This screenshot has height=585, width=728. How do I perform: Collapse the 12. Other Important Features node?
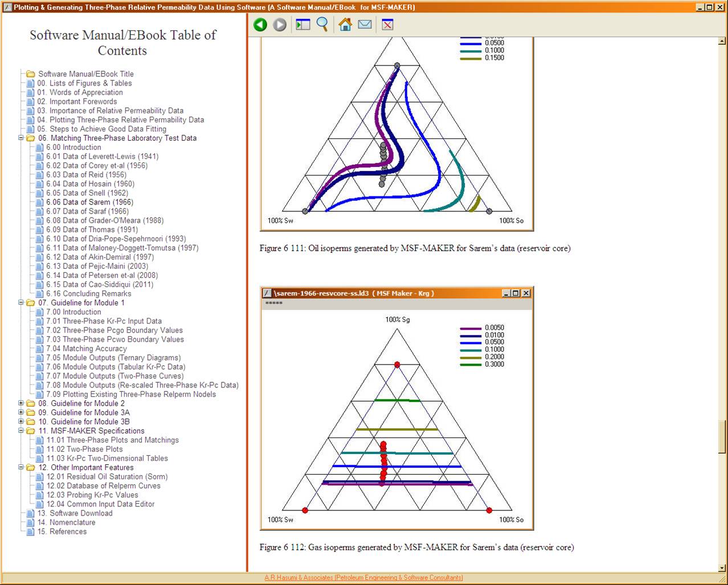pyautogui.click(x=21, y=467)
